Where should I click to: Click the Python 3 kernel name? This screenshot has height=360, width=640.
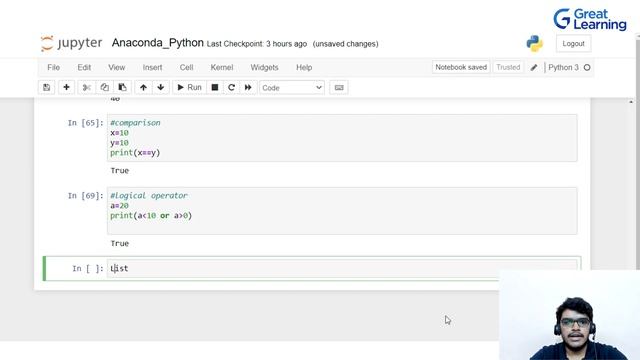[563, 68]
